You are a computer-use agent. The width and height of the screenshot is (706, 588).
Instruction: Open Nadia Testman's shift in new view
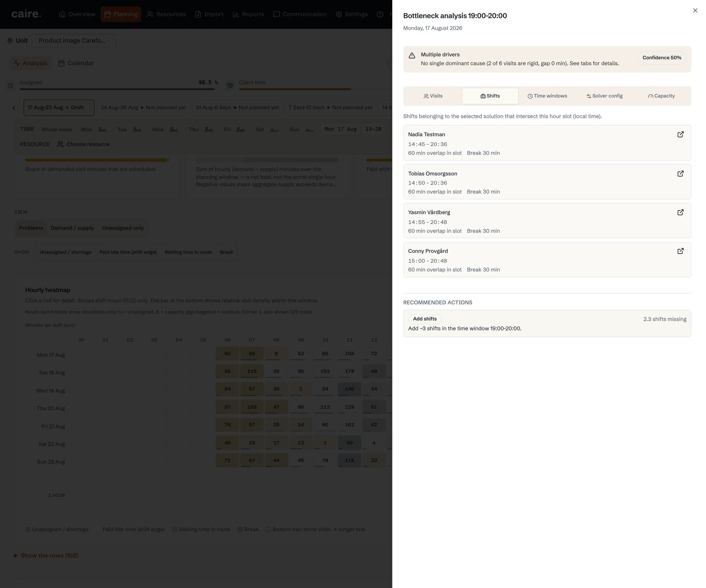tap(680, 135)
